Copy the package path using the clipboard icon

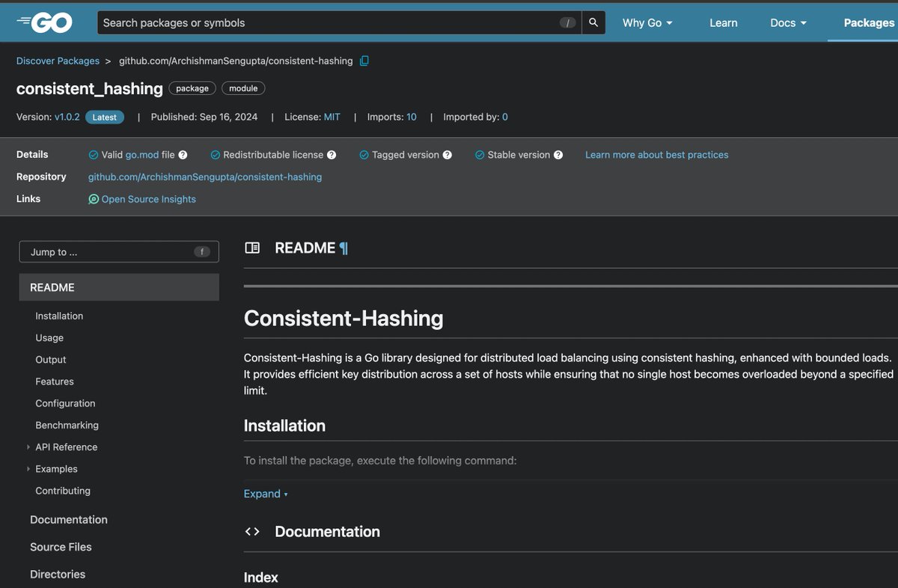coord(364,61)
